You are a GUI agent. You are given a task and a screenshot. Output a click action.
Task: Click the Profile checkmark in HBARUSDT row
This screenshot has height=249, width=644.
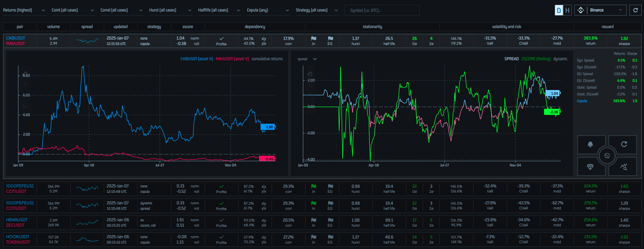coord(221,221)
